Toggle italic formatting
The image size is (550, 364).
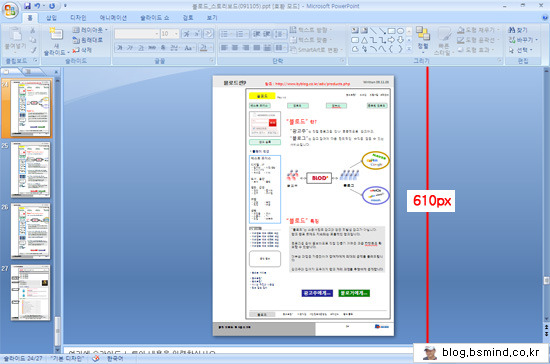point(130,47)
